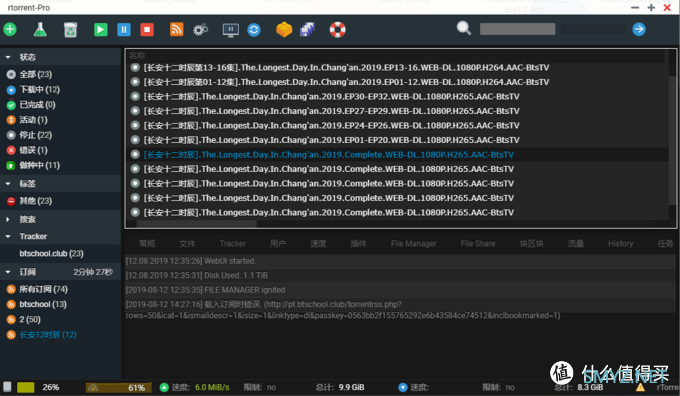Stop torrent with the red stop button
This screenshot has height=396, width=680.
147,29
